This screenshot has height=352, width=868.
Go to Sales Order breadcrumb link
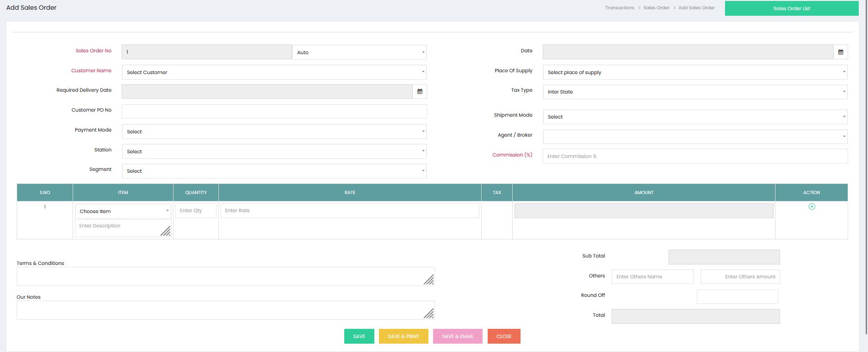[656, 8]
